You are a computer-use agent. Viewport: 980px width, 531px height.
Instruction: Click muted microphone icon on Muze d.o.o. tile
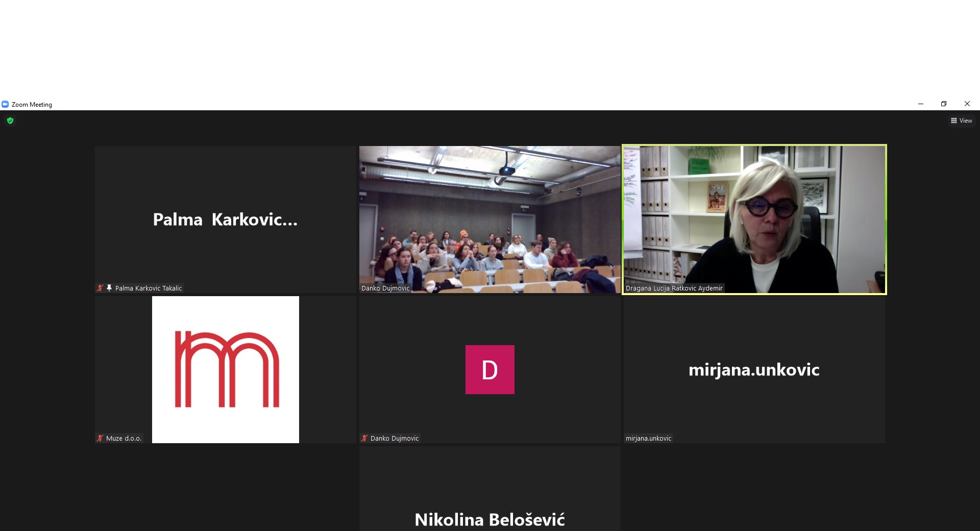point(100,439)
